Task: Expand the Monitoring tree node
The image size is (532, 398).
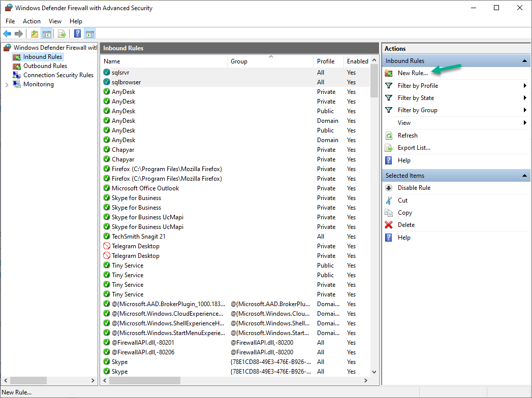Action: [7, 85]
